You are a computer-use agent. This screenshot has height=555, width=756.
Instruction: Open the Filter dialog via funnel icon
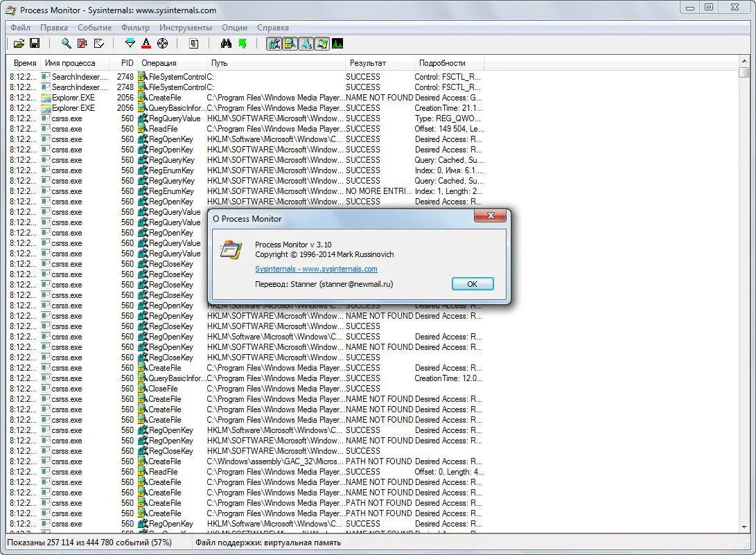[x=130, y=44]
